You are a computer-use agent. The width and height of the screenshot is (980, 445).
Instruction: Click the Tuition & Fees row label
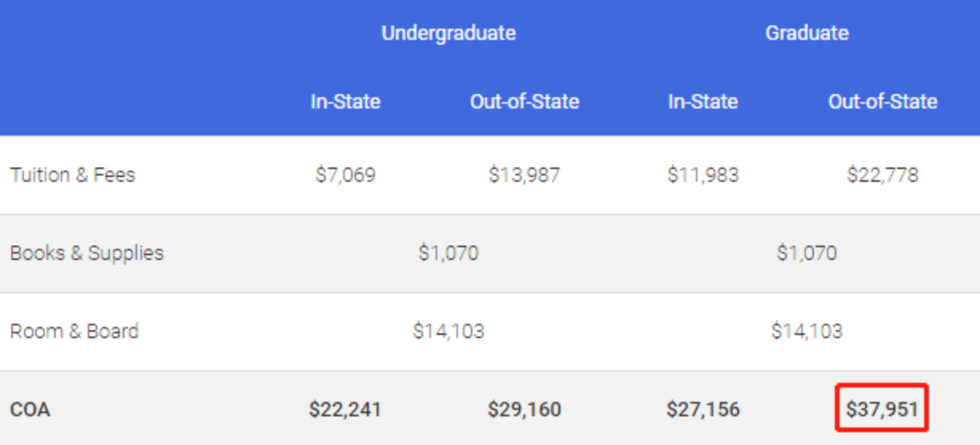73,175
